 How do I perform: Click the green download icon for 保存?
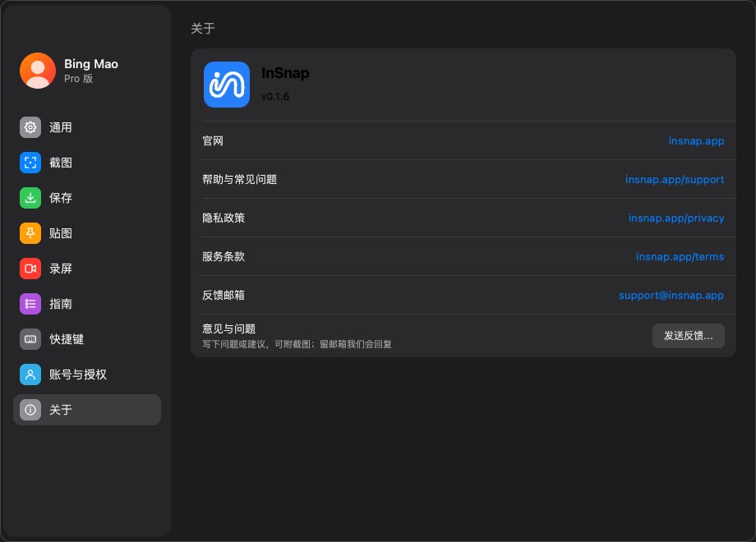30,198
